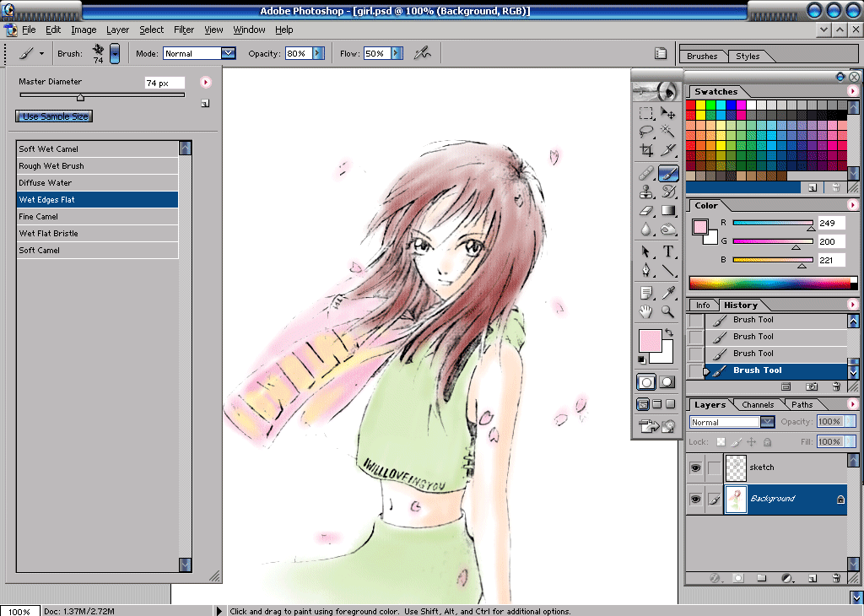
Task: Click the Master Diameter slider handle
Action: [80, 97]
